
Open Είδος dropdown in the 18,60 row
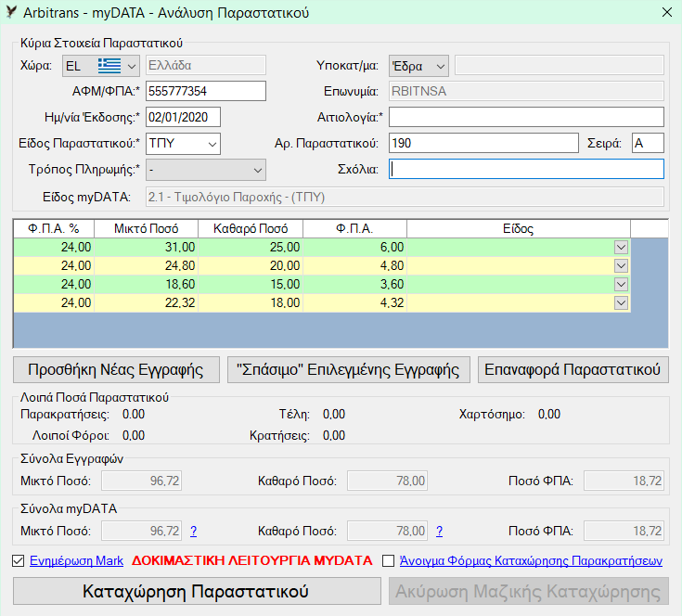[621, 284]
